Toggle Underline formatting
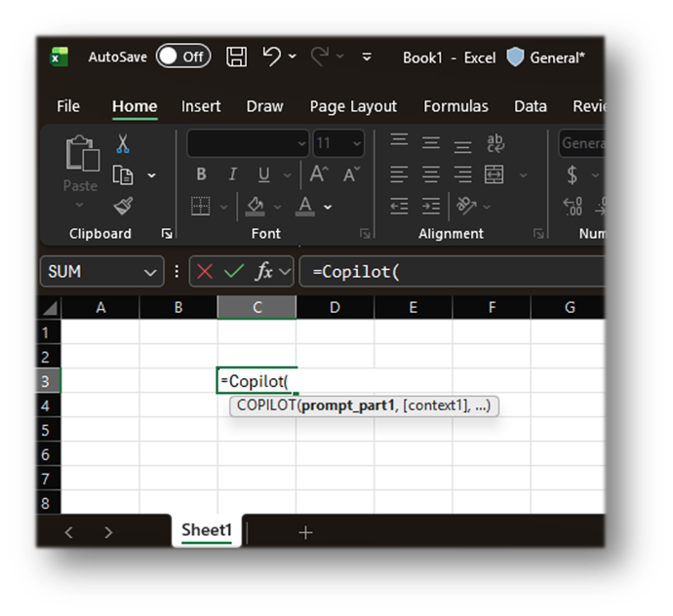 coord(264,174)
